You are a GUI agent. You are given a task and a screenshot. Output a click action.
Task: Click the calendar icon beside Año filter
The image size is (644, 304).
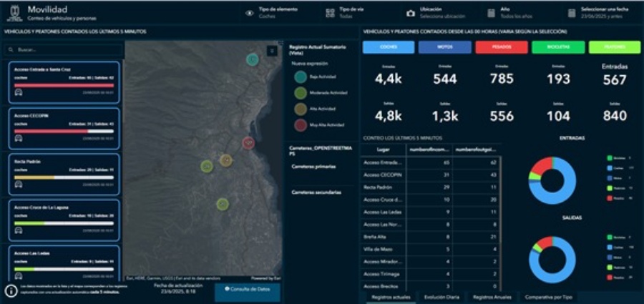(492, 13)
